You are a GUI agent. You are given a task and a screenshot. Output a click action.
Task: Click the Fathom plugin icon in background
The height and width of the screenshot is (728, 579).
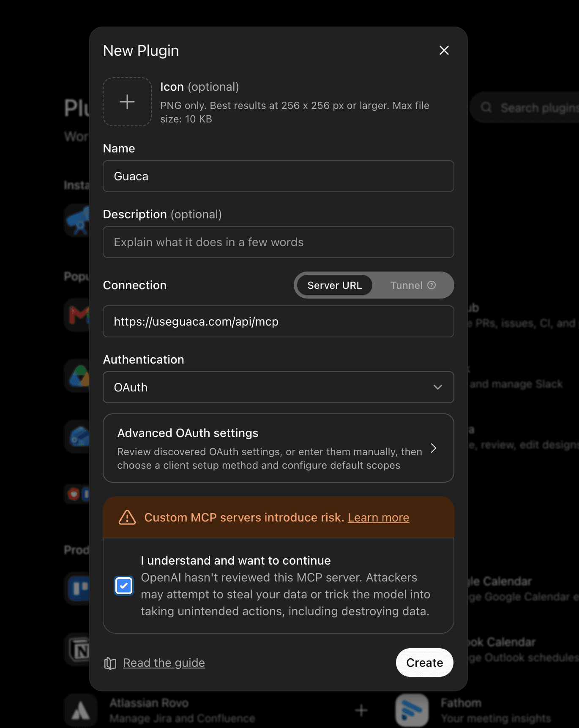pyautogui.click(x=412, y=710)
